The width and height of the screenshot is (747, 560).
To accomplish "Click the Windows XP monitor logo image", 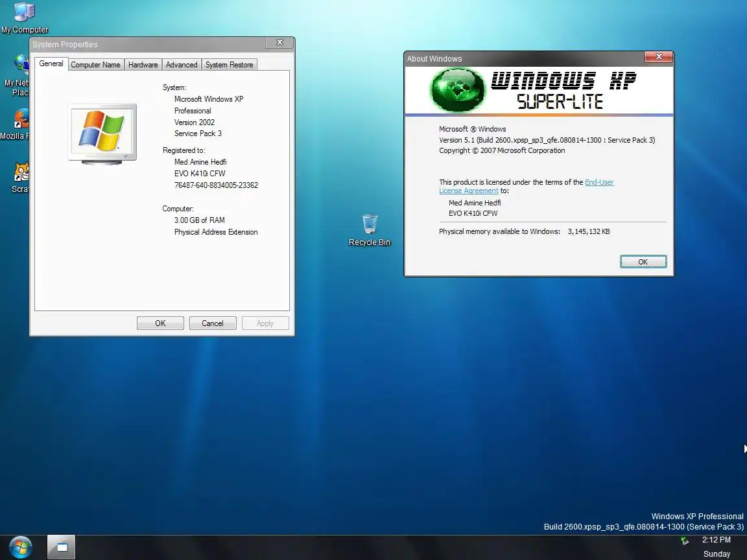I will coord(102,134).
